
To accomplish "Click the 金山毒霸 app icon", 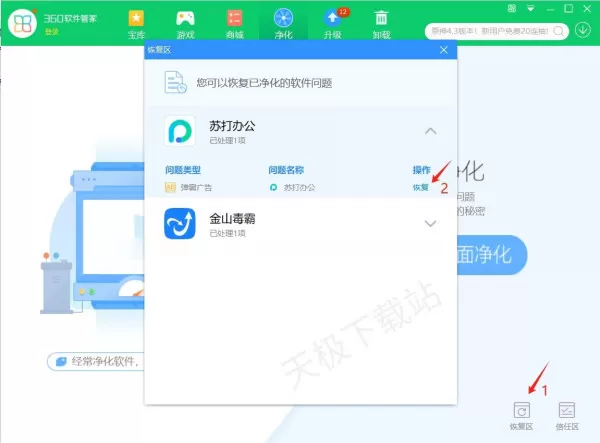I will (180, 223).
